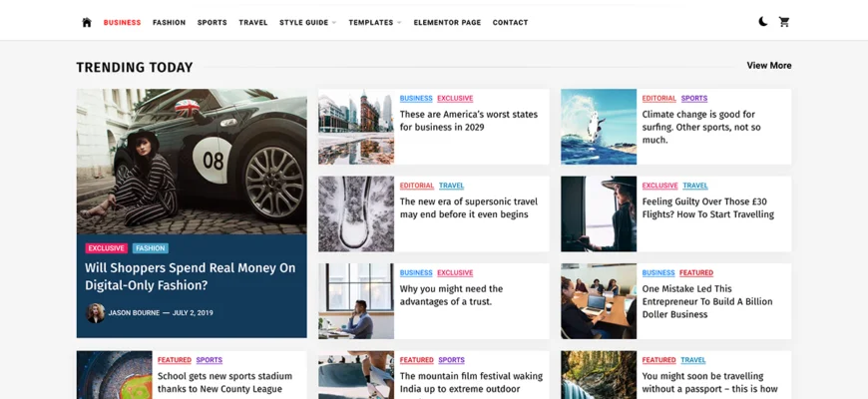This screenshot has height=399, width=868.
Task: Click the blue Fashion tag on featured post
Action: tap(151, 248)
